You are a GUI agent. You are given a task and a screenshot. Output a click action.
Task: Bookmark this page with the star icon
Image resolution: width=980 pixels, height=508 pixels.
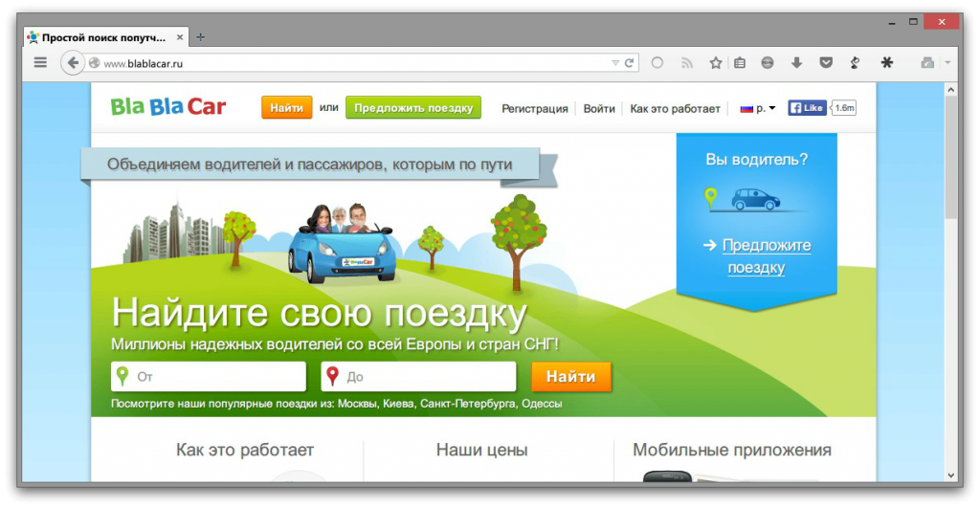[x=715, y=63]
